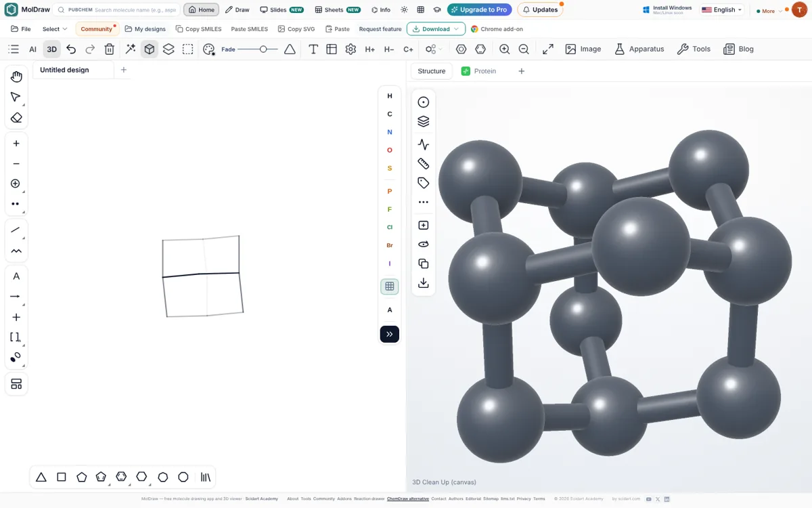Click the magic wand clean-up icon
The width and height of the screenshot is (812, 508).
pos(131,49)
